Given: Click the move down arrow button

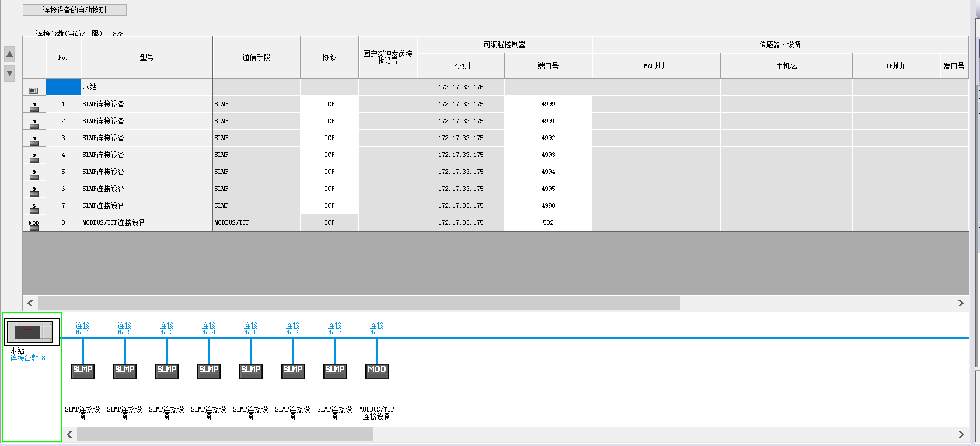Looking at the screenshot, I should 9,73.
